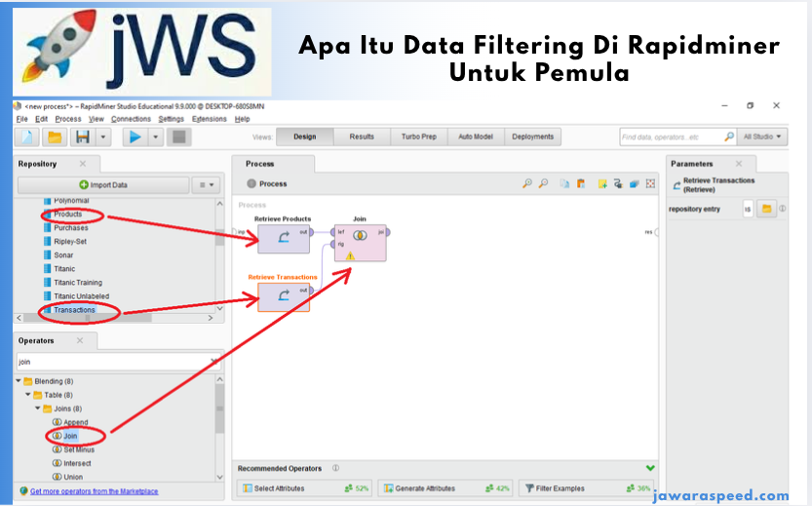Open the Auto Model view
The height and width of the screenshot is (506, 812).
476,136
